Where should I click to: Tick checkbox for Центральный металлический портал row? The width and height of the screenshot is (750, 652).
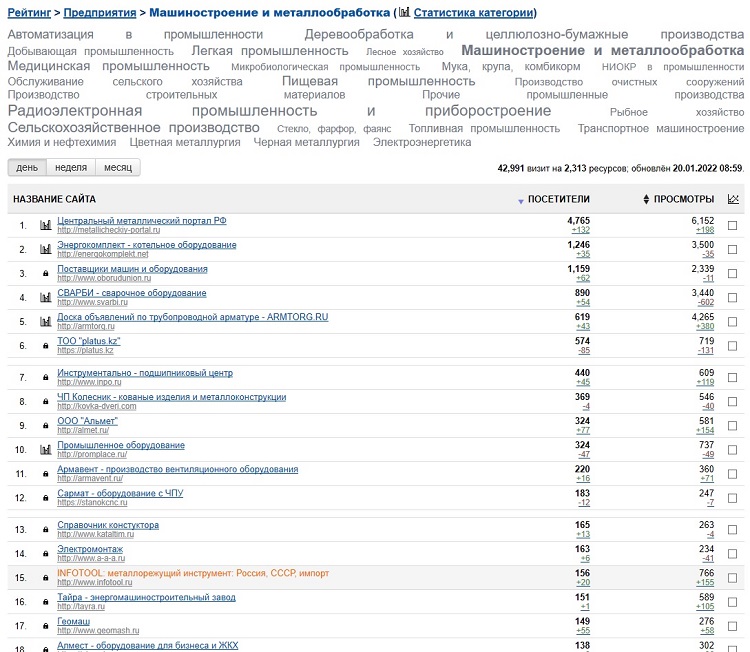732,225
